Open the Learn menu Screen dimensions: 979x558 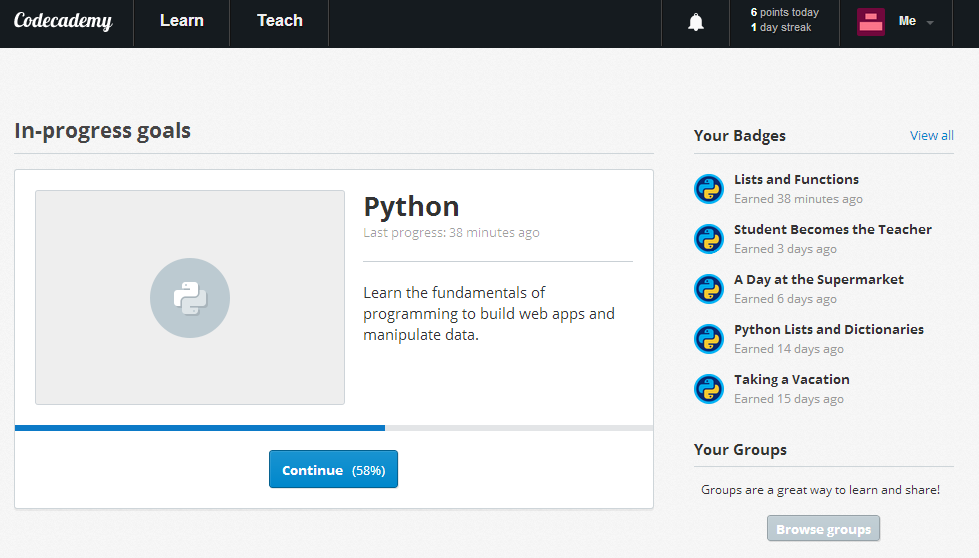[x=182, y=21]
